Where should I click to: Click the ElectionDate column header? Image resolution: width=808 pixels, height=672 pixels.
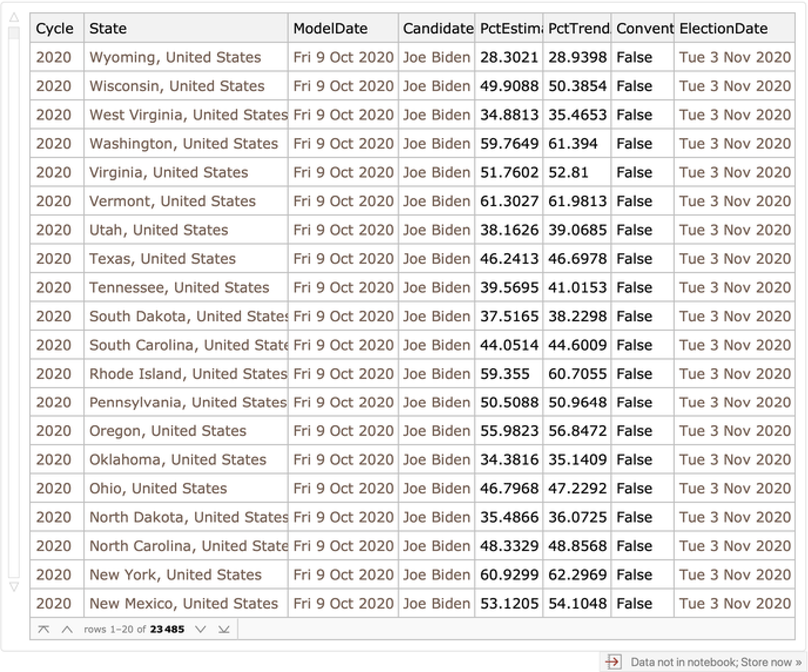click(x=723, y=28)
